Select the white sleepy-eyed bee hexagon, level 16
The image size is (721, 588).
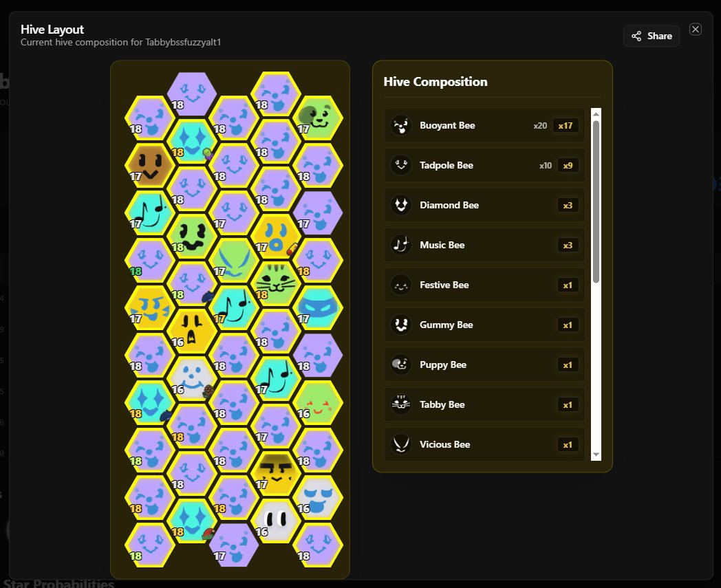coord(318,497)
